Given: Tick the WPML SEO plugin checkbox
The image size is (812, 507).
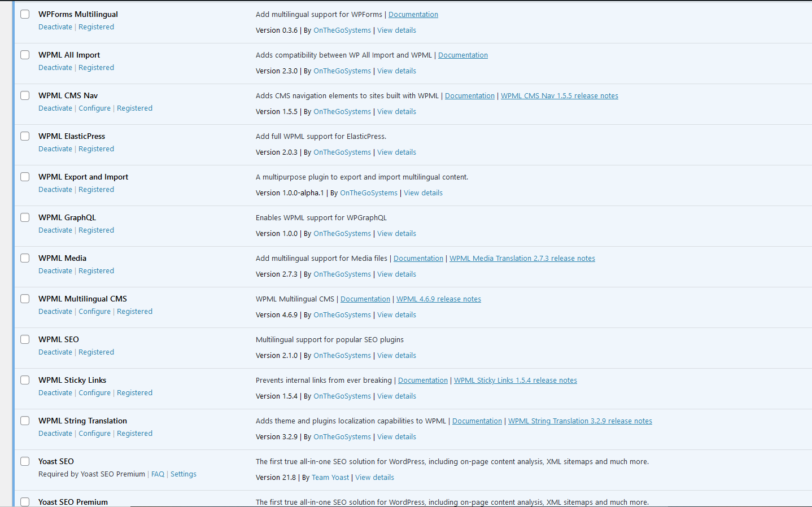Looking at the screenshot, I should click(25, 339).
